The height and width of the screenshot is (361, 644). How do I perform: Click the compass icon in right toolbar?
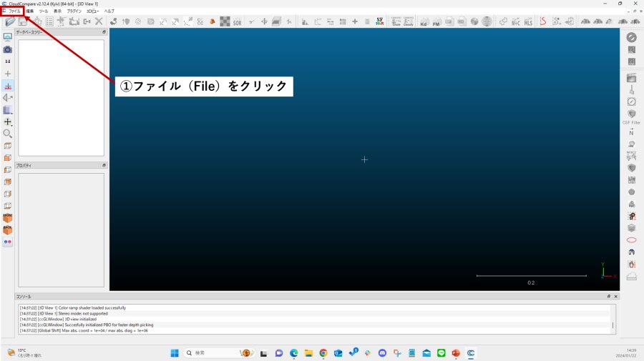631,102
